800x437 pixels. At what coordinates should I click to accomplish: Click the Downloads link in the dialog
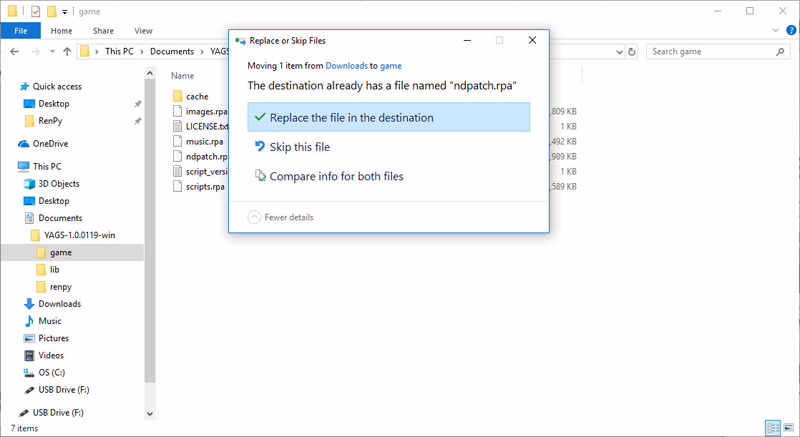coord(346,65)
